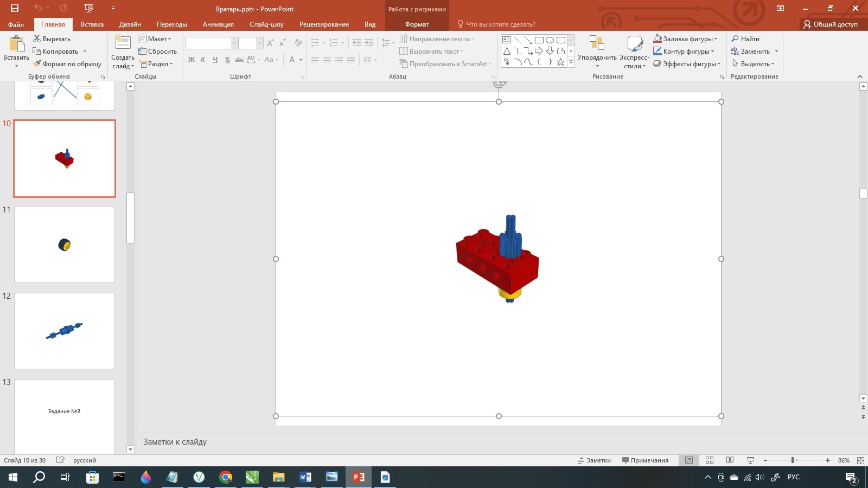The width and height of the screenshot is (868, 488).
Task: Switch to Slide Sorter view icon
Action: pyautogui.click(x=710, y=460)
